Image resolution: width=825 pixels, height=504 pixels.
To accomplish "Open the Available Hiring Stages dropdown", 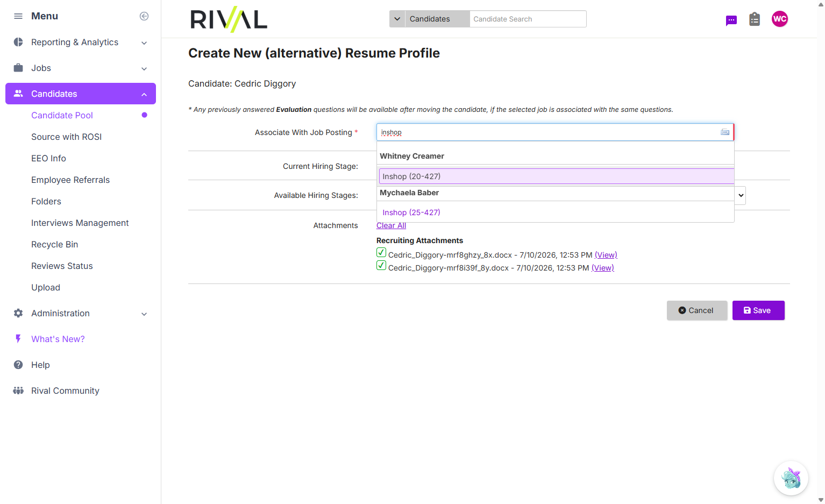I will [741, 195].
